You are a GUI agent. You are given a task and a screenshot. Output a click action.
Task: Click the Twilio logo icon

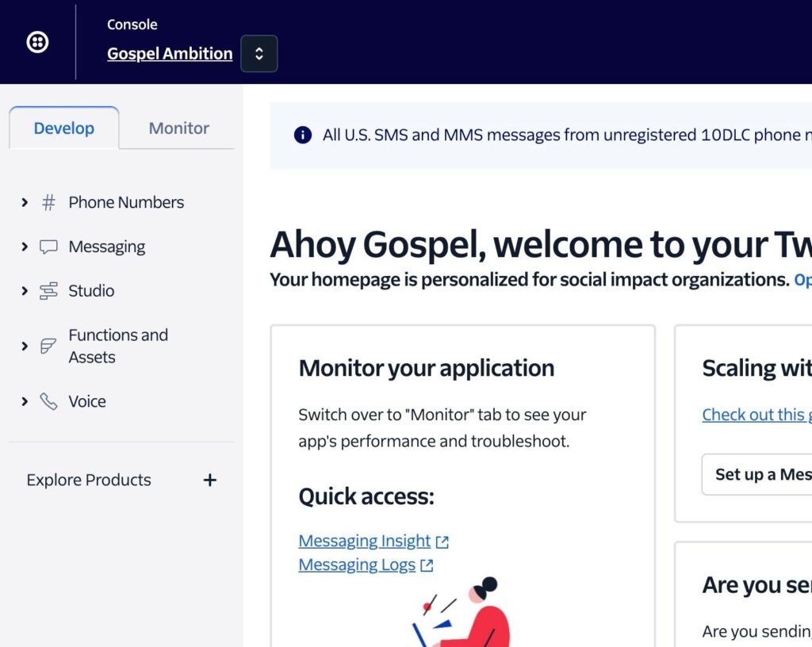click(x=37, y=42)
